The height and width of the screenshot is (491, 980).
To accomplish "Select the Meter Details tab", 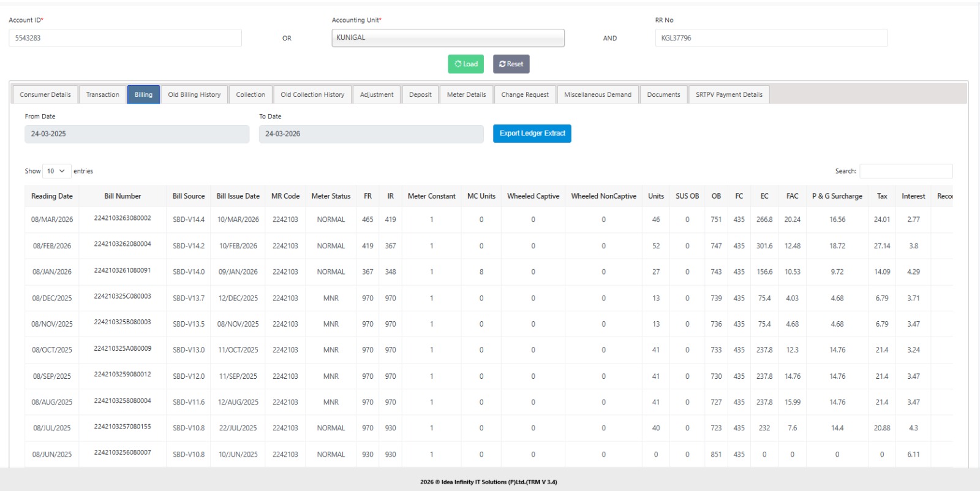I will coord(466,94).
